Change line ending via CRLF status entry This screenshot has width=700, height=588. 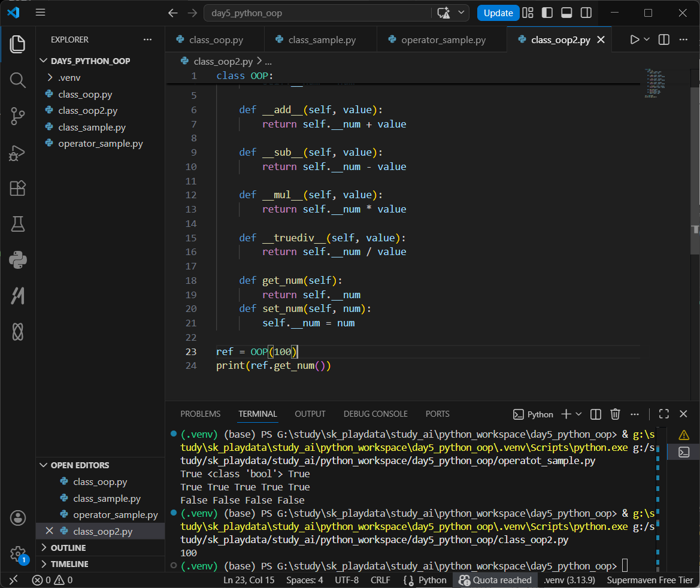pos(380,580)
